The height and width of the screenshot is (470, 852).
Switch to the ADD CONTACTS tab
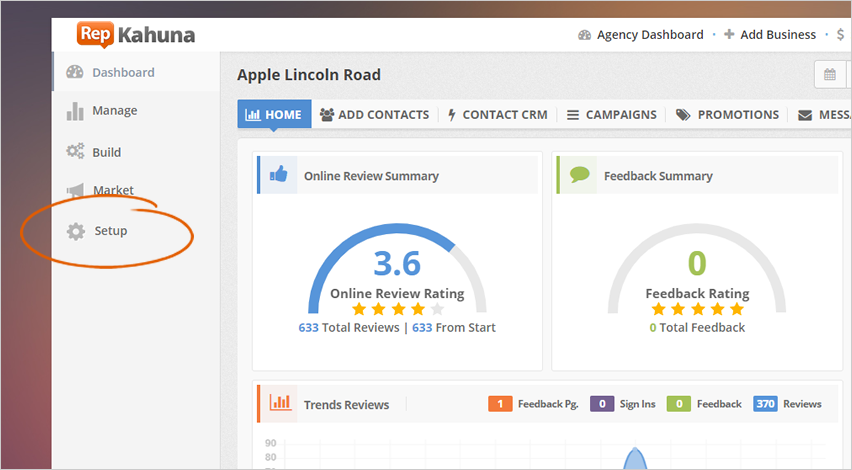pos(374,115)
